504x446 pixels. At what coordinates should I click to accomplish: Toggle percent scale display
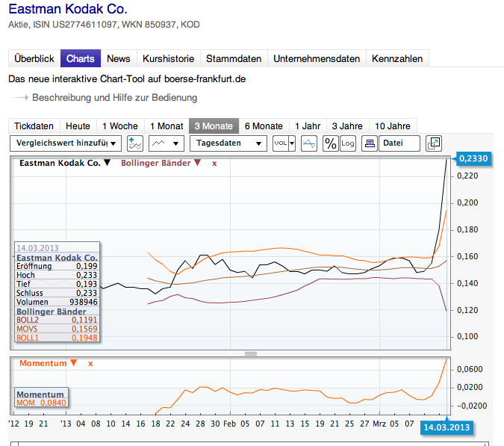click(330, 143)
